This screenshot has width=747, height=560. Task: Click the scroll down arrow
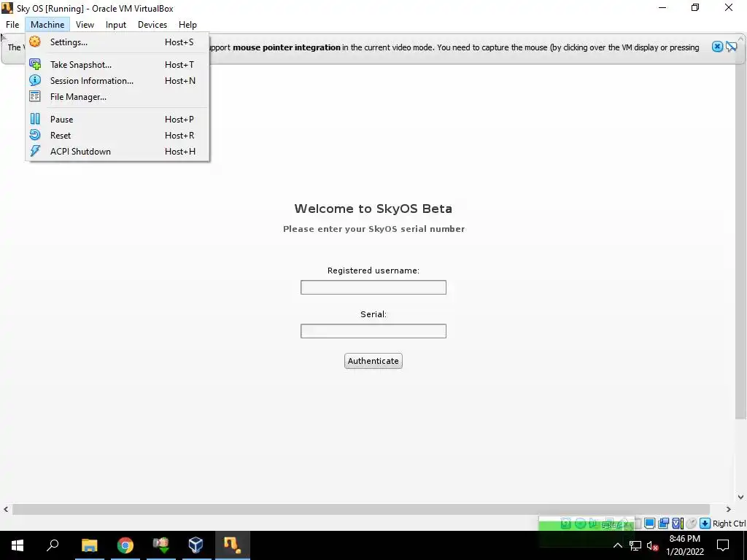coord(741,497)
